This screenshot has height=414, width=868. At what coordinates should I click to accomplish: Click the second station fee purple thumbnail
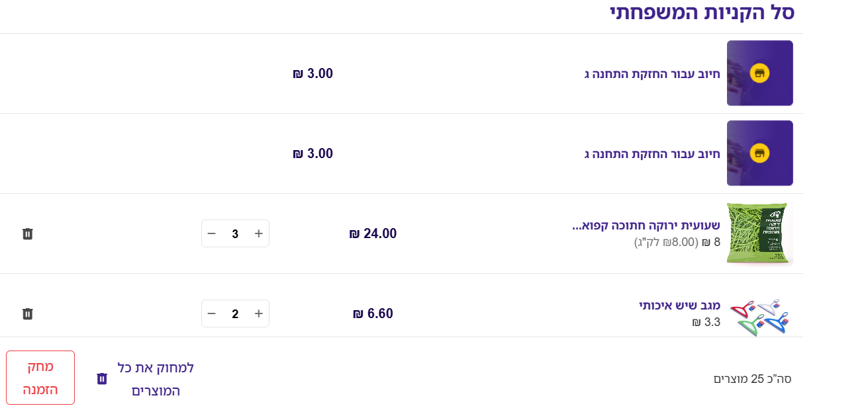coord(759,153)
